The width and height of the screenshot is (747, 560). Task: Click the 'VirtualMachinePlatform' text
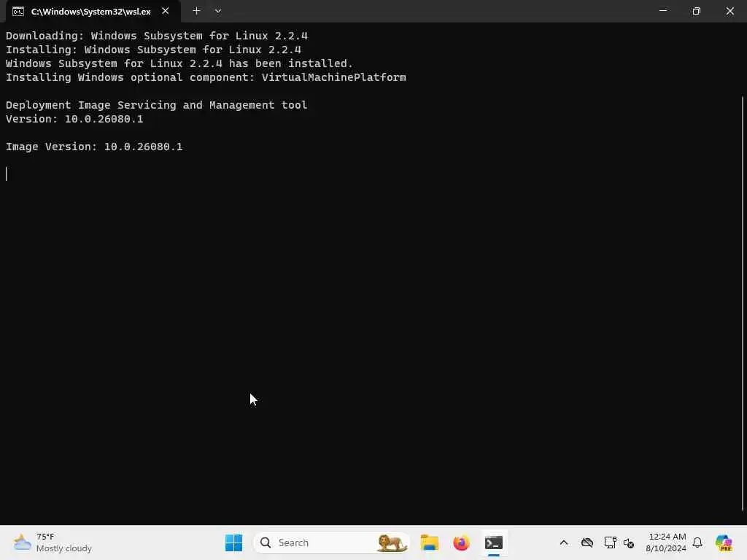point(333,77)
